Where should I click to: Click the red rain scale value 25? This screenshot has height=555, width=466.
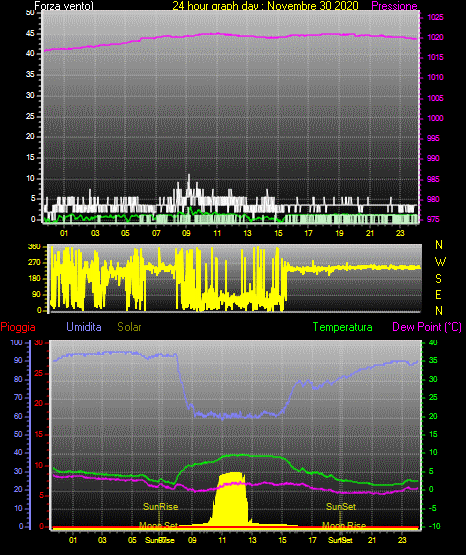pyautogui.click(x=39, y=373)
